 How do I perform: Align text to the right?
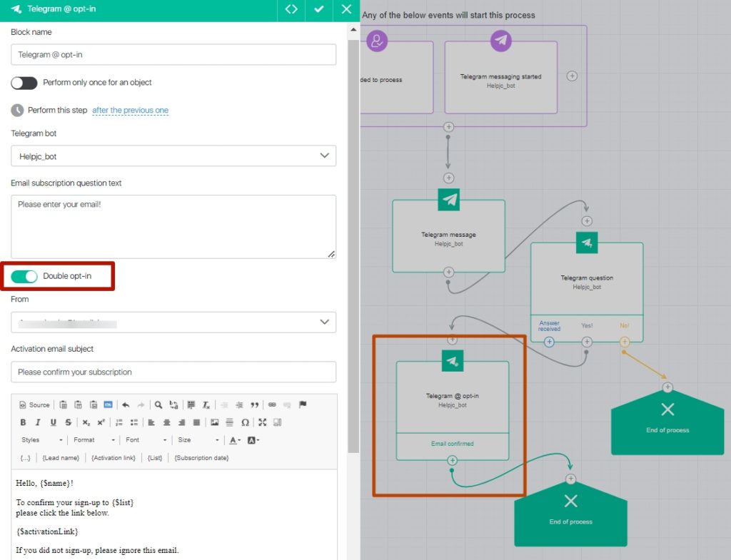point(182,422)
